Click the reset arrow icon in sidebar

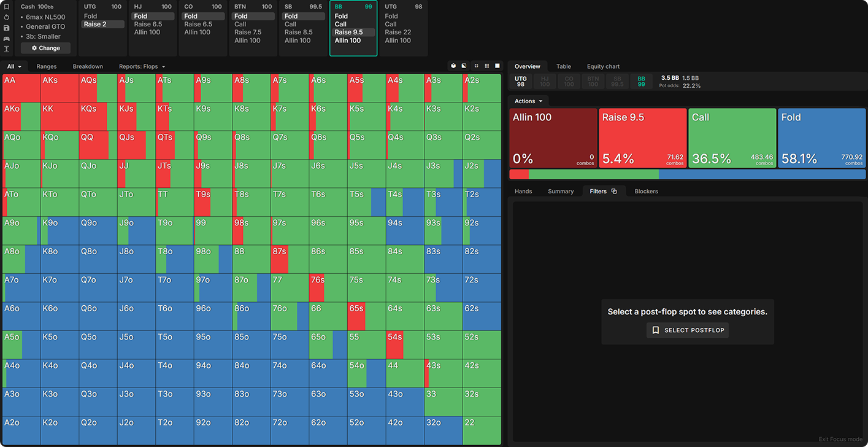6,17
